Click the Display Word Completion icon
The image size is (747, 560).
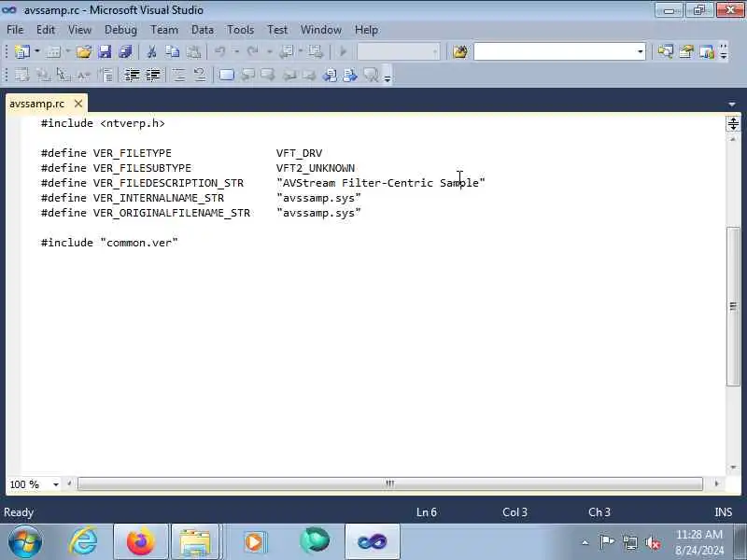coord(84,75)
